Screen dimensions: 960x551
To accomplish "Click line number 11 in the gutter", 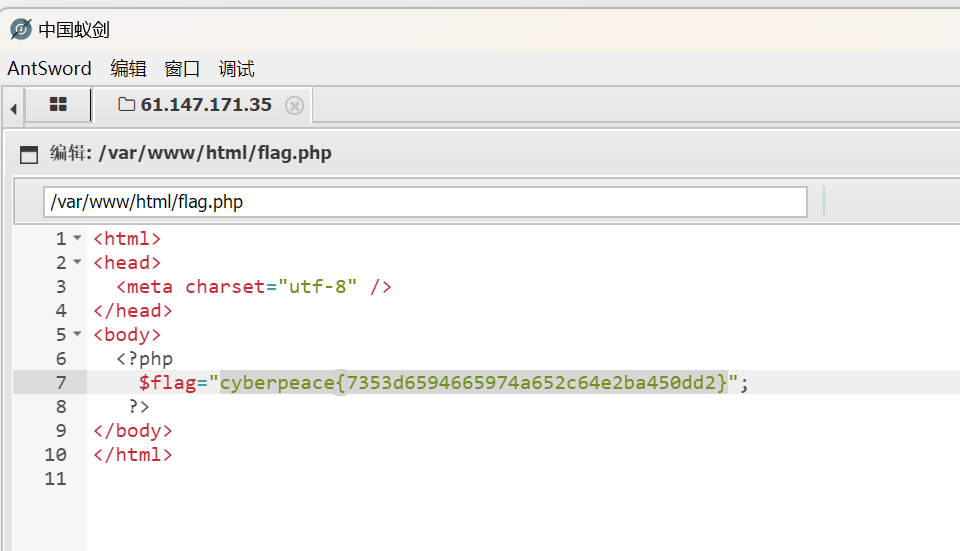I will tap(55, 479).
